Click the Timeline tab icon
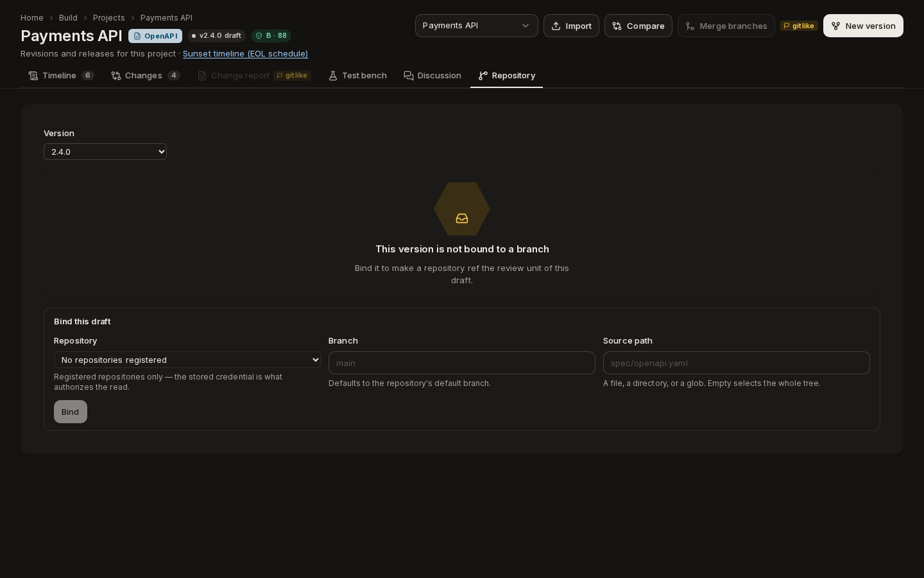The height and width of the screenshot is (578, 924). click(33, 76)
